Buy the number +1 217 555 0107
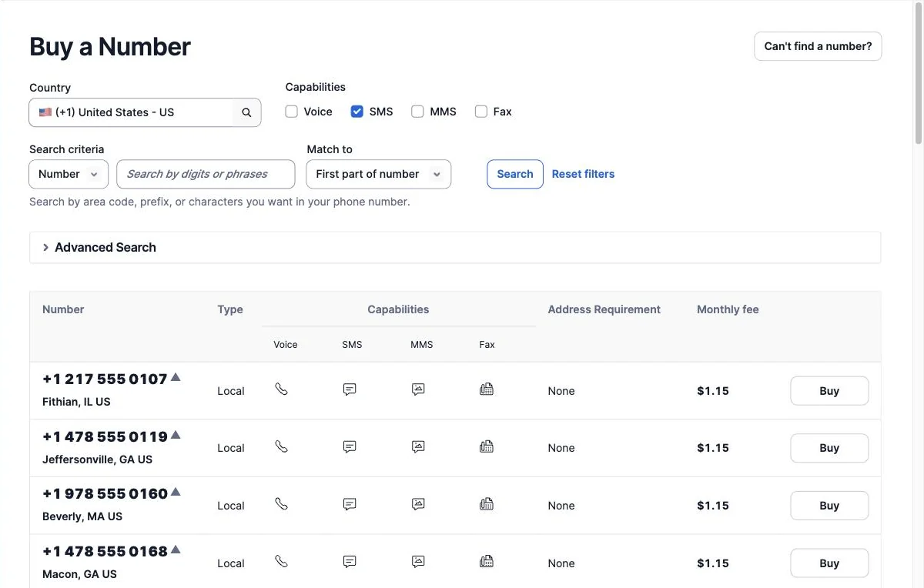 click(829, 391)
